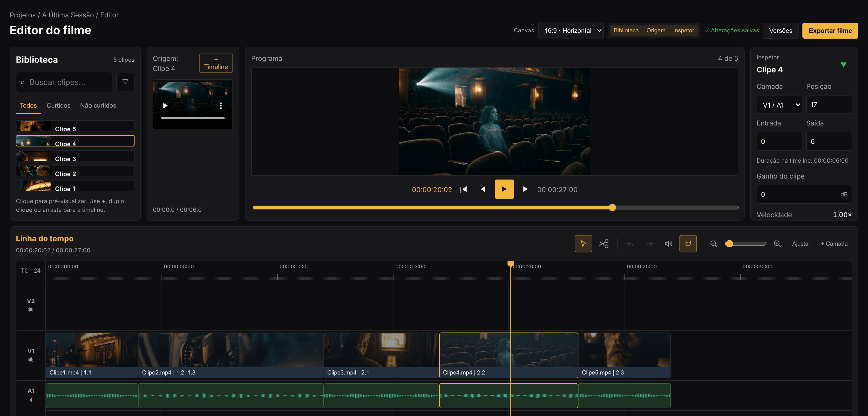Zoom in the timeline
868x416 pixels.
click(777, 243)
